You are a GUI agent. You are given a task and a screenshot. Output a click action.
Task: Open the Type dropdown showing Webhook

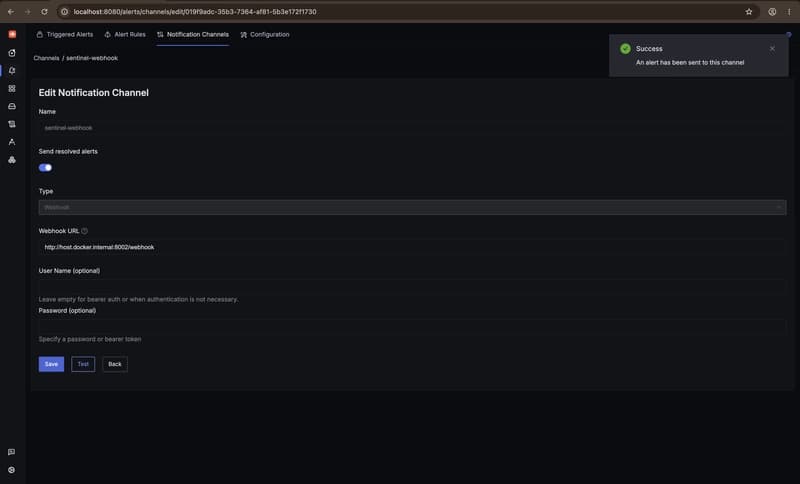(x=412, y=208)
